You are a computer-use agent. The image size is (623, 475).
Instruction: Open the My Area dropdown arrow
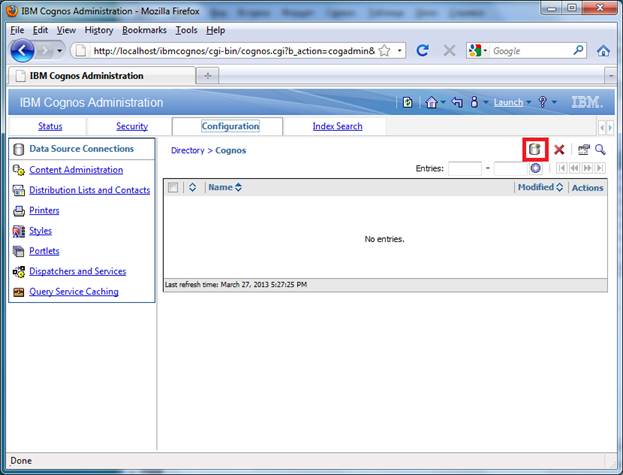[485, 102]
